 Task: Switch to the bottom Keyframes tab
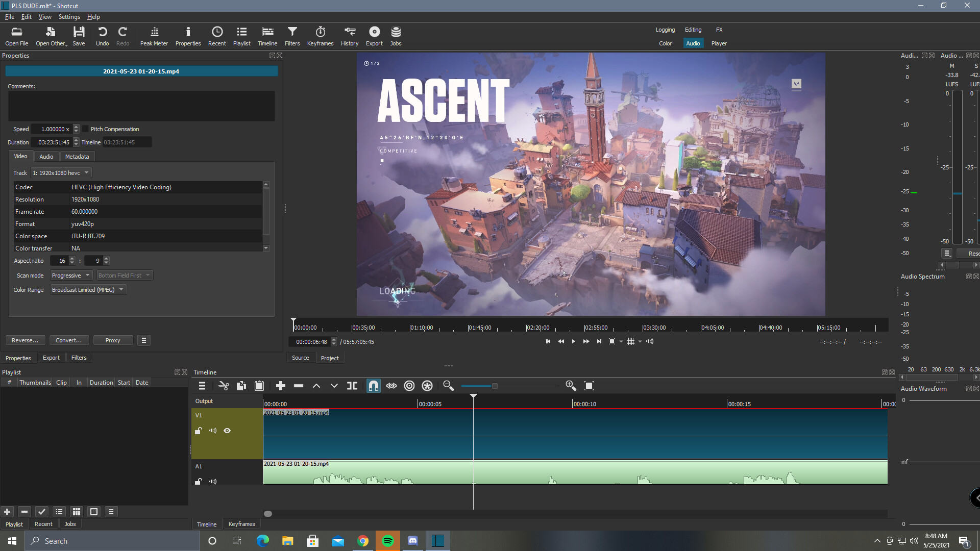pos(241,524)
